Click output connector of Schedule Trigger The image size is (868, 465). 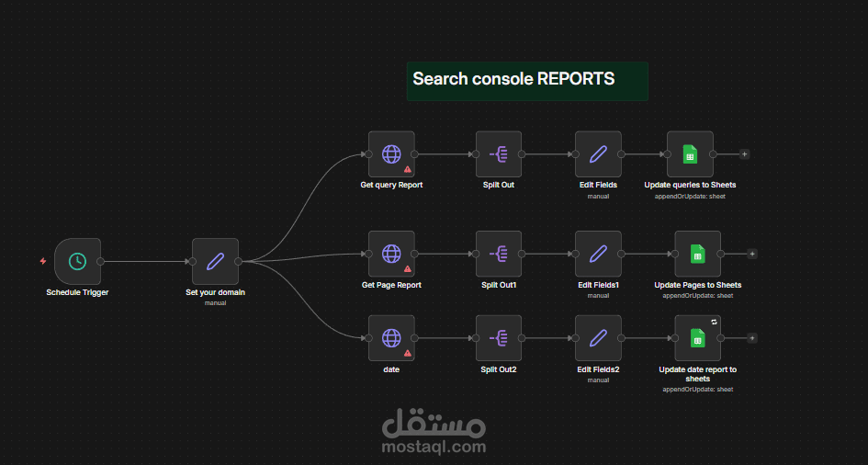point(100,261)
